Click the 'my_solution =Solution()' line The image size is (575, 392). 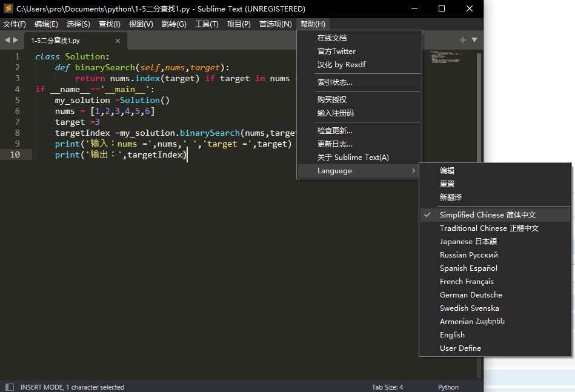(x=112, y=100)
